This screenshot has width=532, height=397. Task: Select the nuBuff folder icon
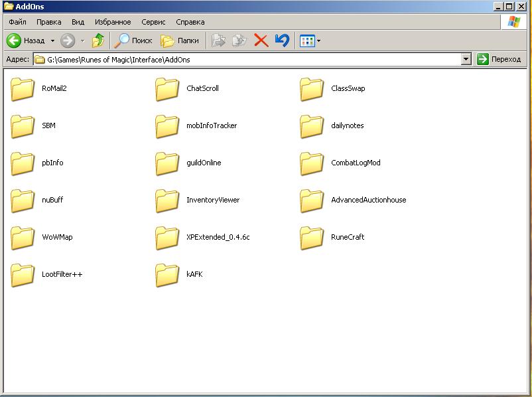23,200
